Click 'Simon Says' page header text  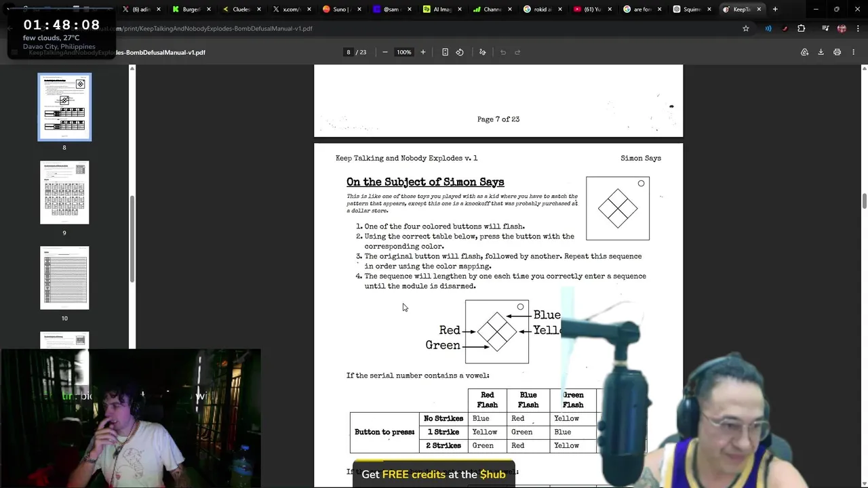(x=641, y=158)
